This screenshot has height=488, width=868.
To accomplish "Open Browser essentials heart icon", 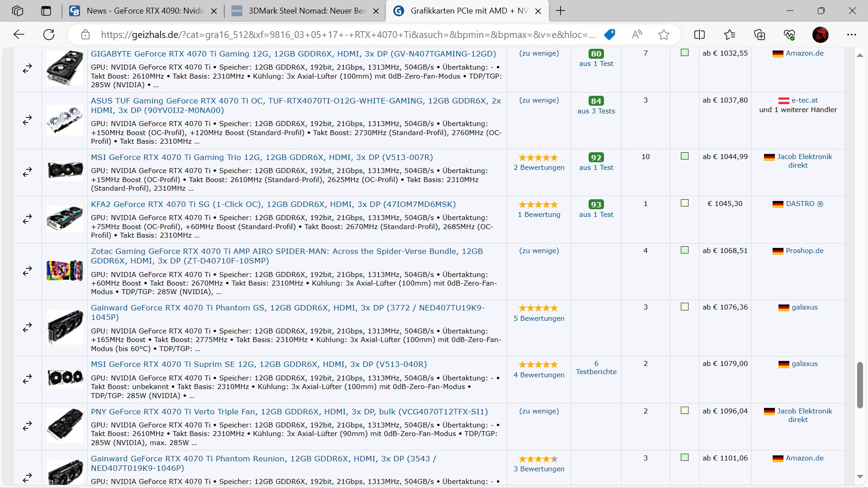I will coord(789,35).
